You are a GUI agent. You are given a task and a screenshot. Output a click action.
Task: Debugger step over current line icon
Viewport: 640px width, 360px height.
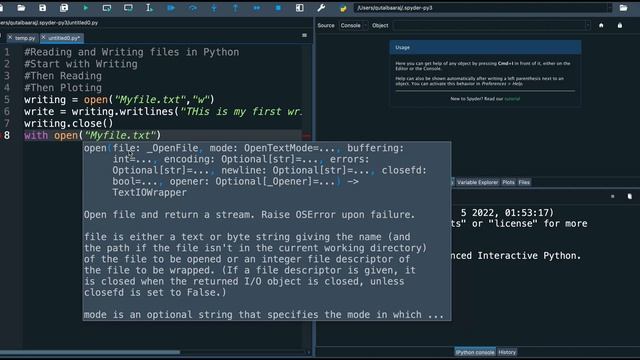(193, 8)
